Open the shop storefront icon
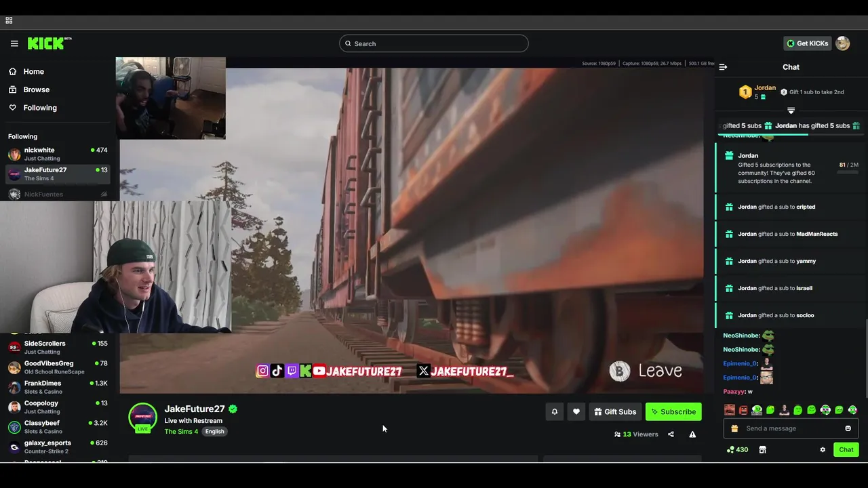 (x=762, y=449)
